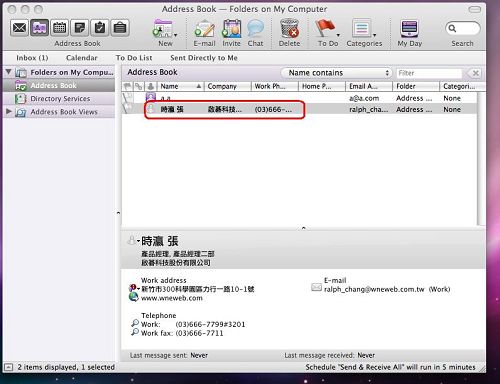Click the envelope icon beside E-mail
500x384 pixels.
(316, 287)
